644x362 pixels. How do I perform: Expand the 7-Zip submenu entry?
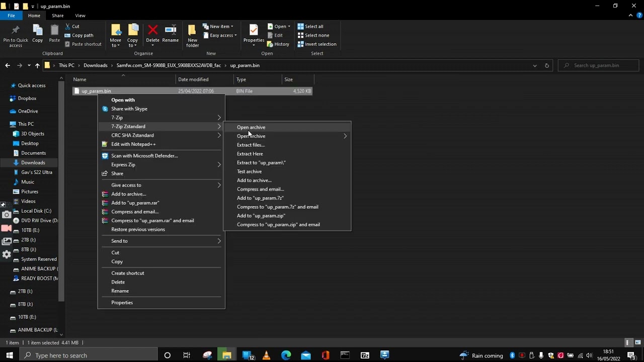(161, 118)
